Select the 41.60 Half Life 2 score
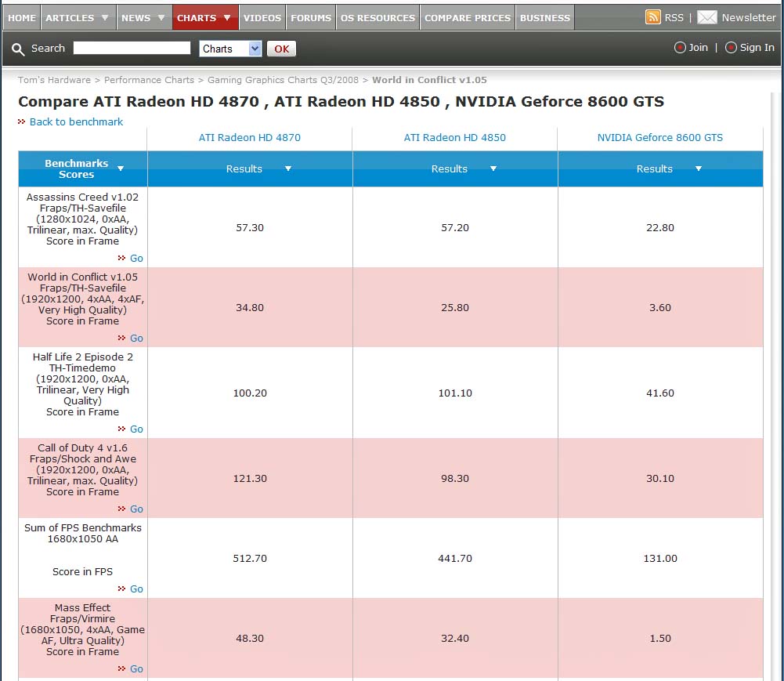 [660, 393]
